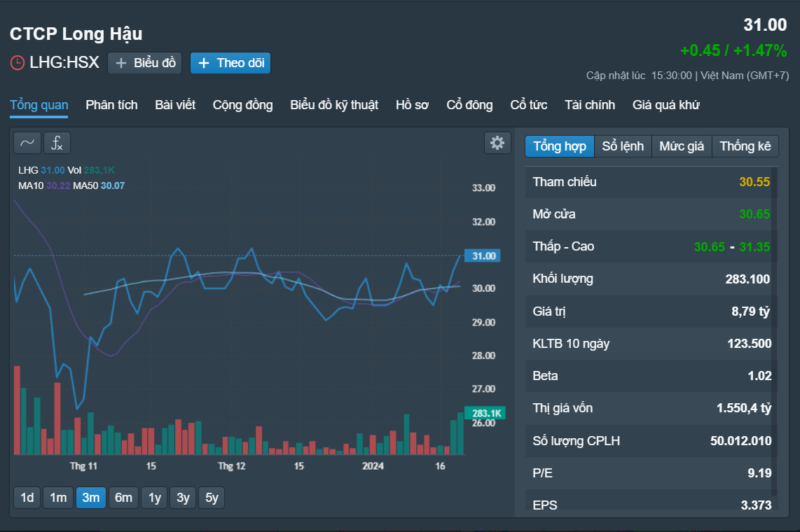Screen dimensions: 800x532
Task: Switch to Thống kê panel tab
Action: (x=745, y=146)
